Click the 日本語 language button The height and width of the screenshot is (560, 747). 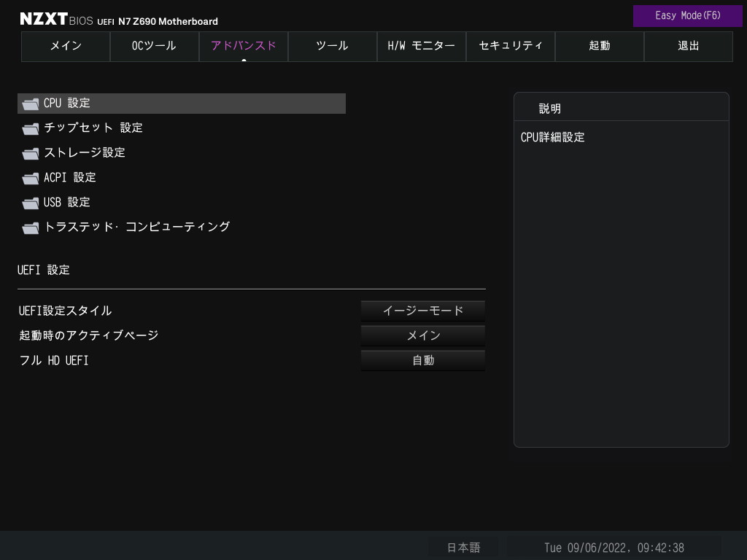[x=463, y=548]
